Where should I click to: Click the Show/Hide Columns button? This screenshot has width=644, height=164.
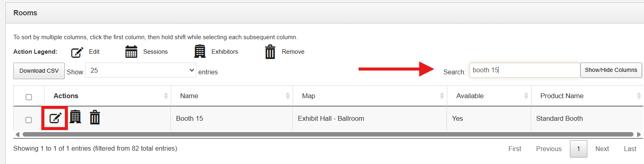click(x=611, y=70)
